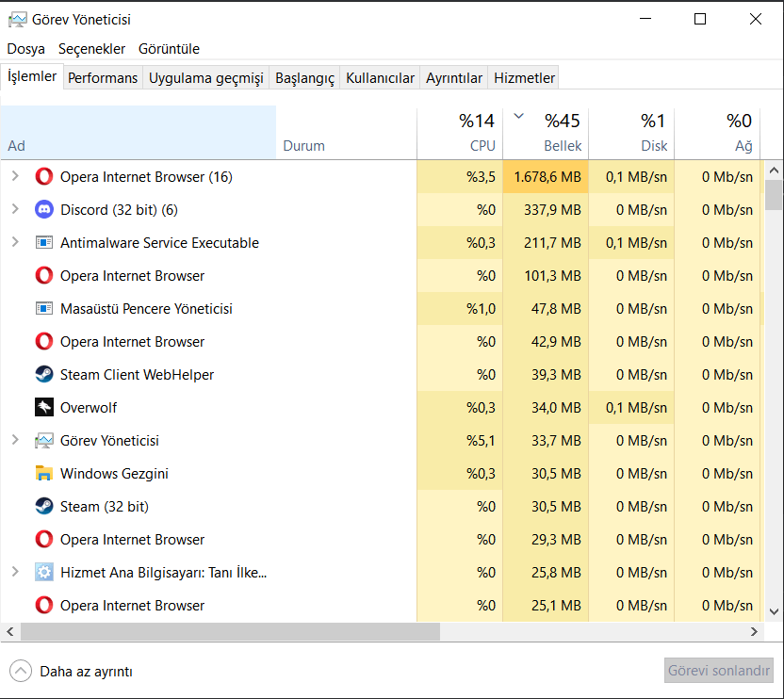Viewport: 784px width, 699px height.
Task: Click the Opera icon in the Opera Internet Browser (16) row
Action: pyautogui.click(x=44, y=176)
